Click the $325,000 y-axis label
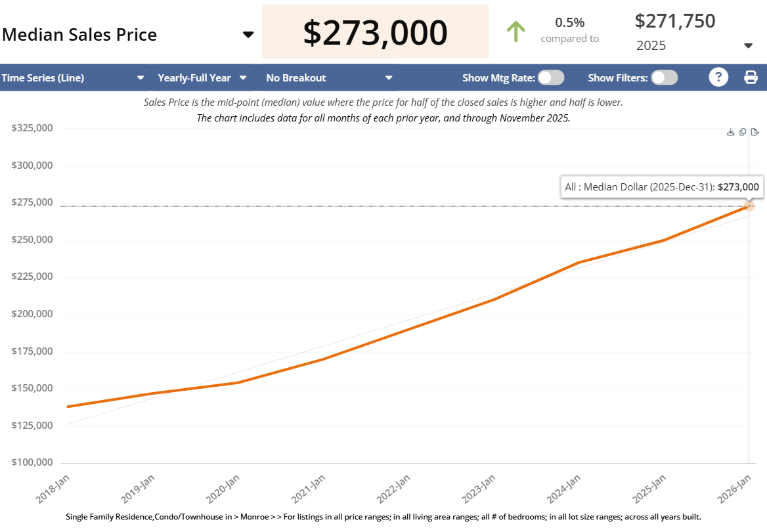The width and height of the screenshot is (767, 532). 32,128
